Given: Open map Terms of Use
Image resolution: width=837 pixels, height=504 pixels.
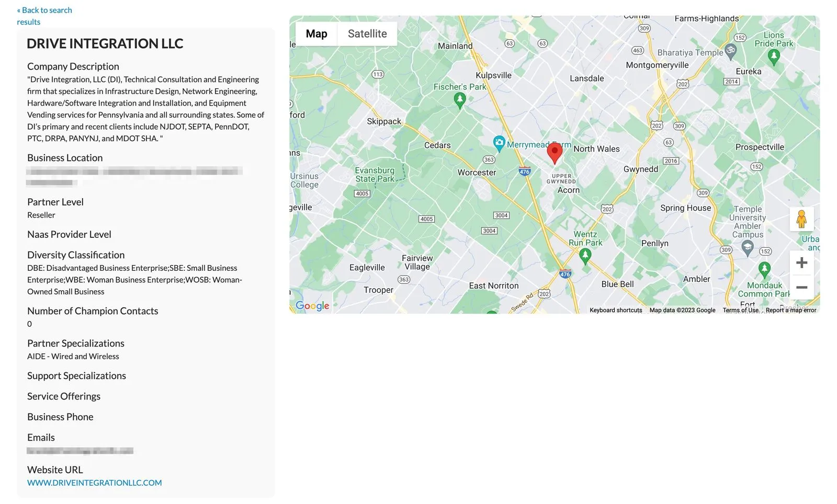Looking at the screenshot, I should pyautogui.click(x=741, y=310).
